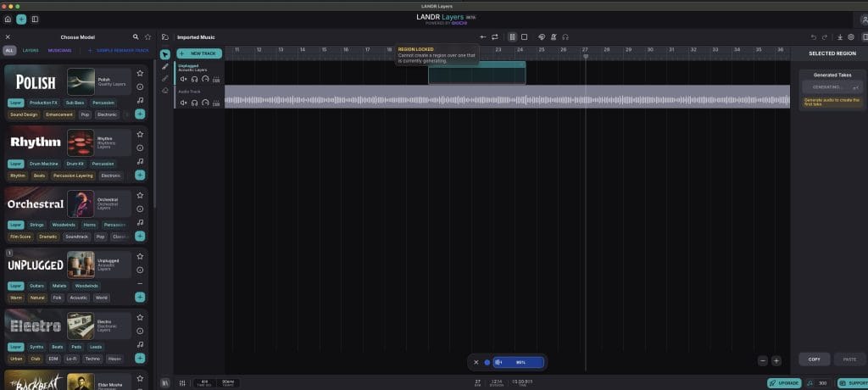Viewport: 868px width, 390px height.
Task: Open model search with the magnifier icon
Action: click(136, 37)
